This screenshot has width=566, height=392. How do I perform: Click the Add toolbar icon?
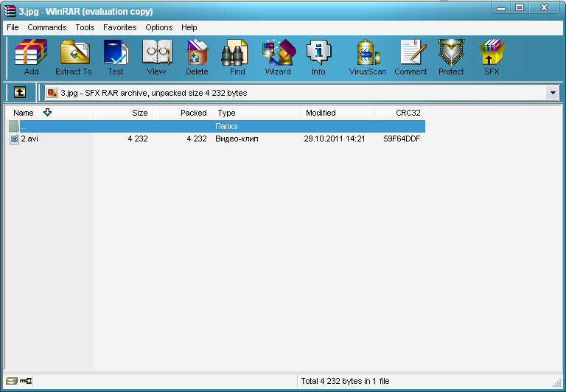(31, 57)
